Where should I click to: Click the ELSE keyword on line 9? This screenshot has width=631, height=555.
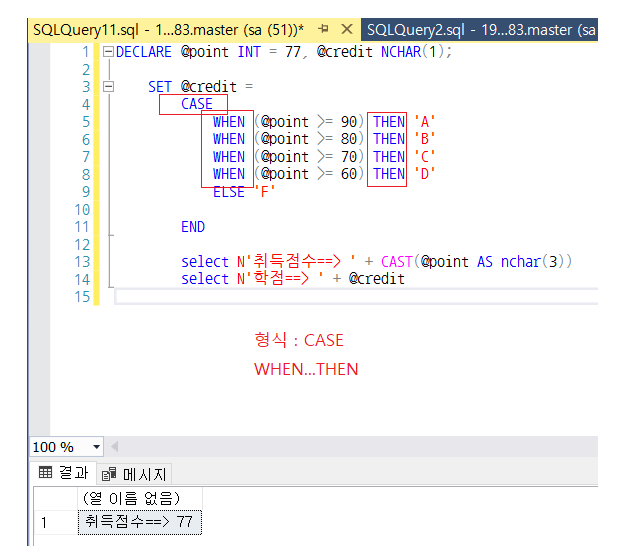[229, 192]
